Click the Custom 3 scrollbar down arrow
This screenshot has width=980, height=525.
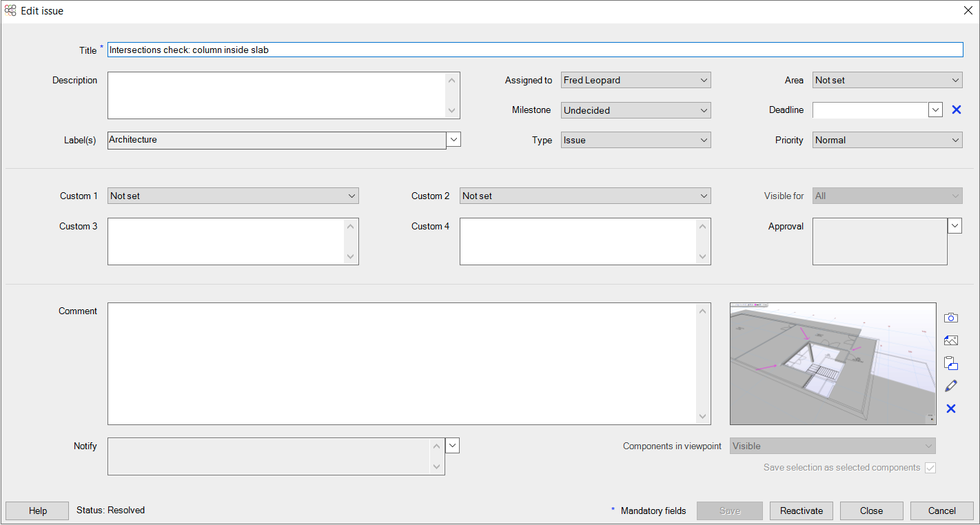pyautogui.click(x=351, y=256)
